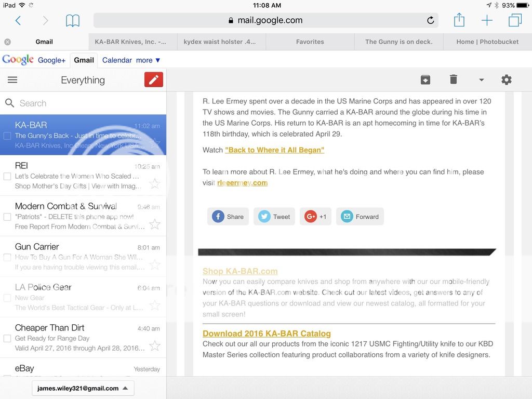The image size is (532, 399).
Task: Open Safari bookmarks book icon
Action: 73,20
